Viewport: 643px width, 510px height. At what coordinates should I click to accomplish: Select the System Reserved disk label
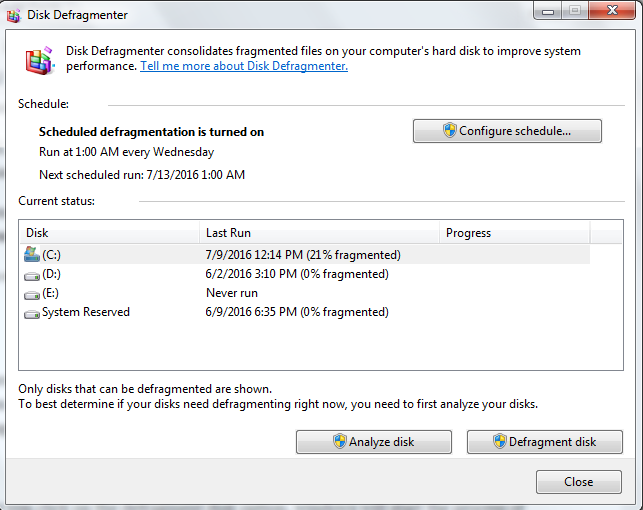(86, 312)
